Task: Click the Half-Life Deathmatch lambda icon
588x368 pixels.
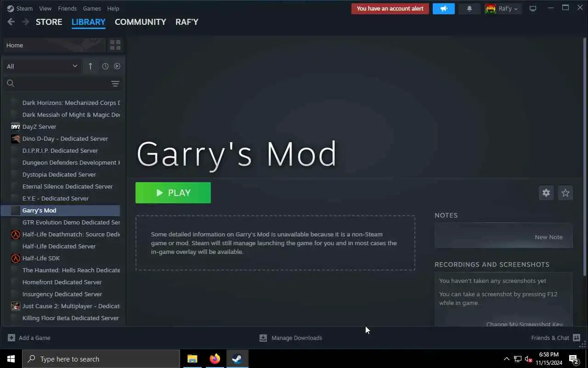Action: point(15,234)
